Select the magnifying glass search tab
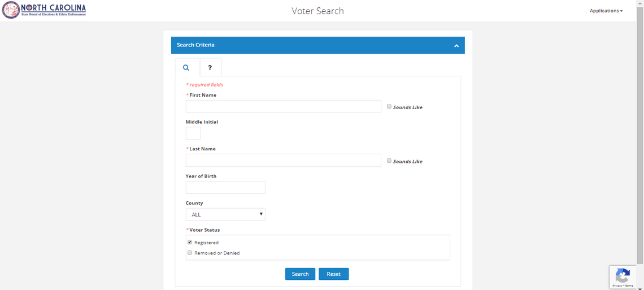644x290 pixels. [x=186, y=67]
